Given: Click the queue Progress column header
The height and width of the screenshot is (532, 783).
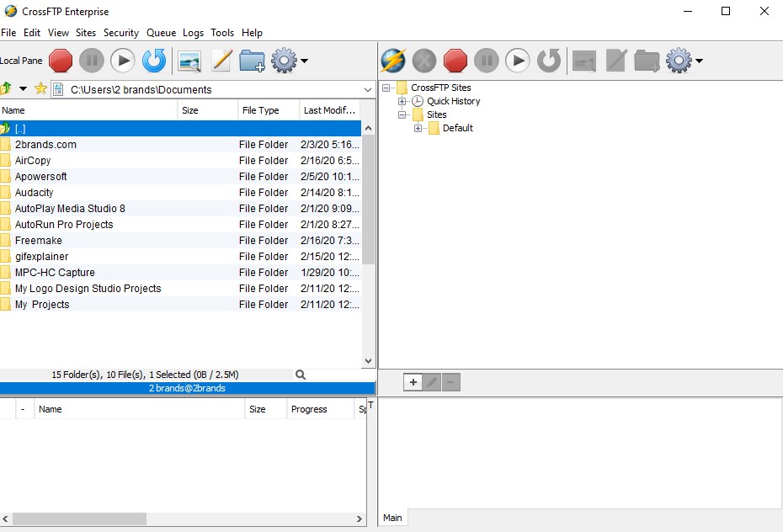Looking at the screenshot, I should [x=320, y=409].
